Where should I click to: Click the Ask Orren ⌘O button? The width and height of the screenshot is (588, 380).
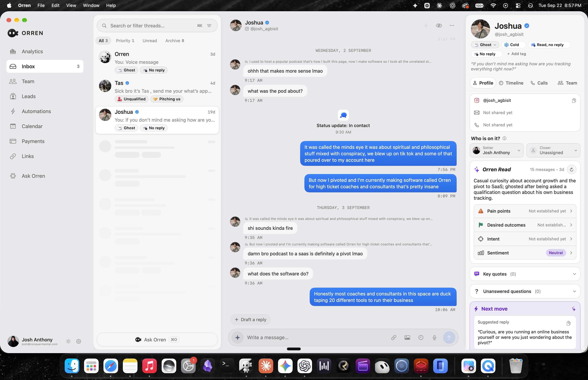click(157, 340)
